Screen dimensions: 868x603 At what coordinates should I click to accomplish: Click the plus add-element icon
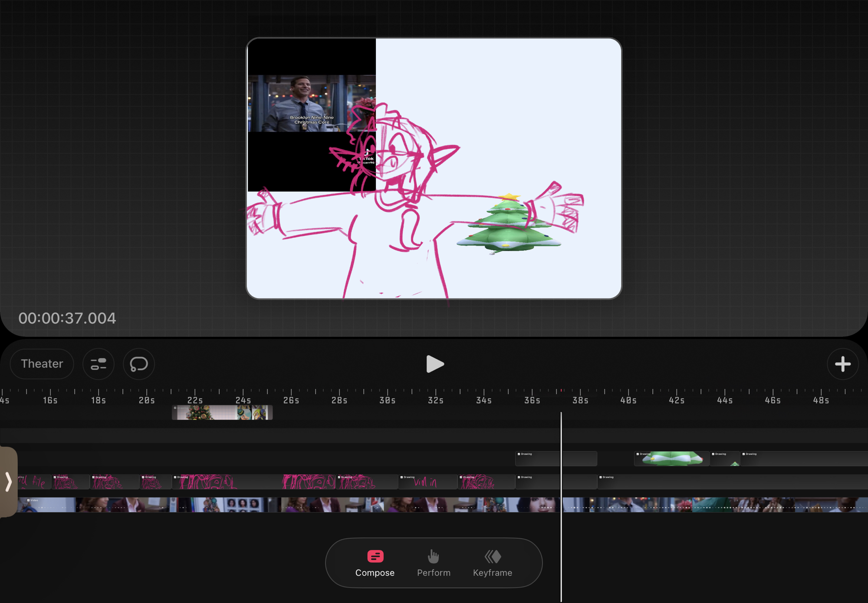point(842,364)
